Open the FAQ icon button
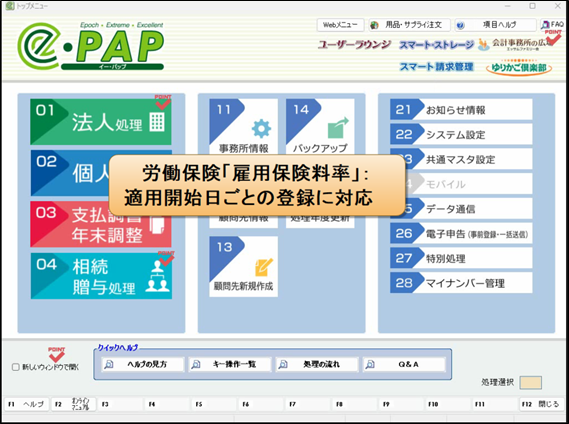 552,25
